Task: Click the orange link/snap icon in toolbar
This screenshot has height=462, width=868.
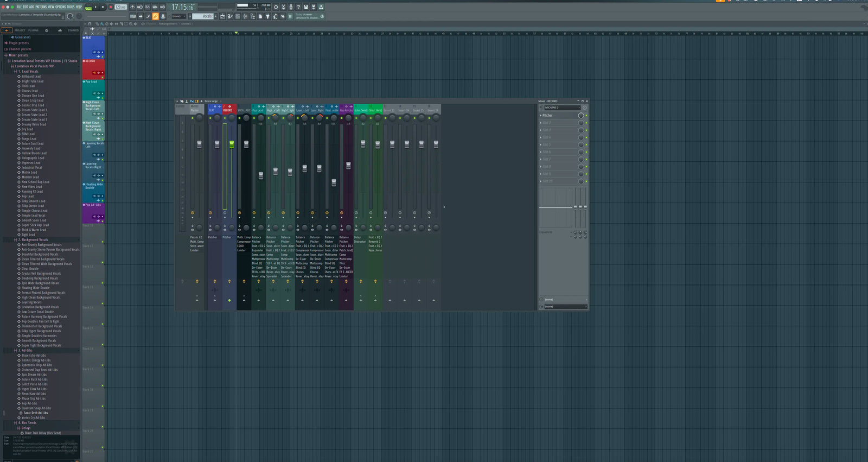Action: click(155, 16)
